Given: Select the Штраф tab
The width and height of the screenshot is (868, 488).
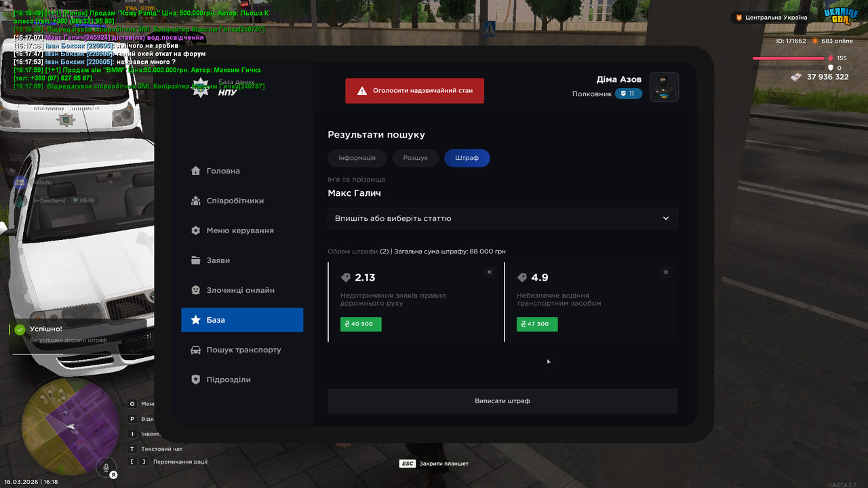Looking at the screenshot, I should pyautogui.click(x=467, y=158).
